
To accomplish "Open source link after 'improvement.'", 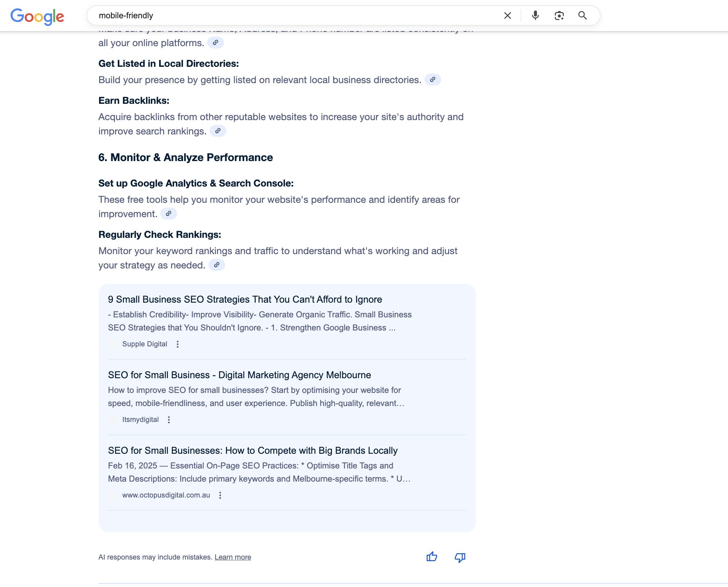I will coord(169,214).
